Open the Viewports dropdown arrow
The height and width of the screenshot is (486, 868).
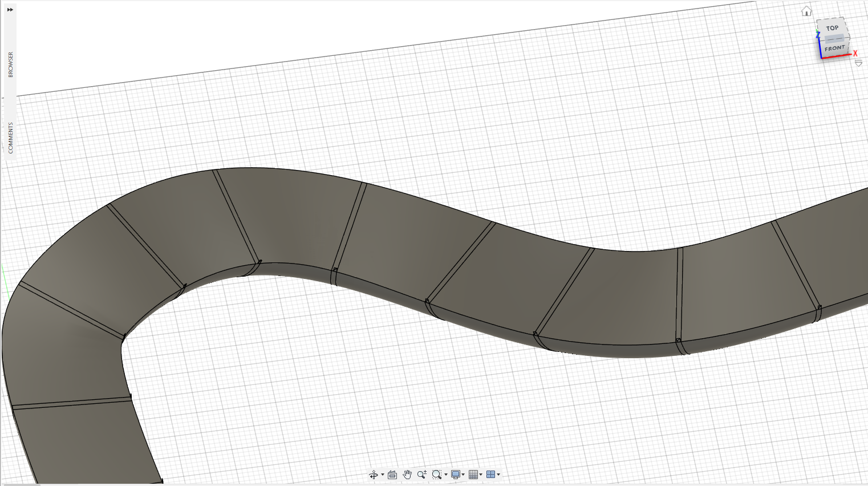click(x=499, y=474)
